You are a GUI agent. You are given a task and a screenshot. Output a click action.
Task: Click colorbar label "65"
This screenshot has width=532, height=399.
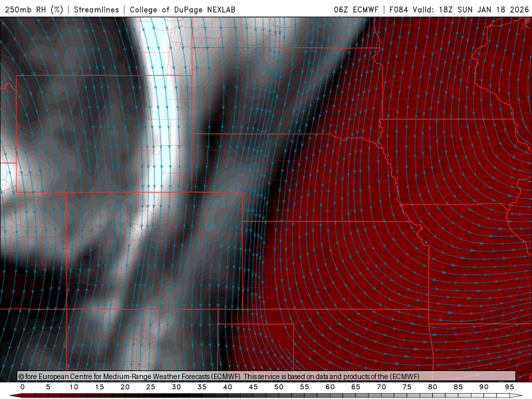coord(356,387)
